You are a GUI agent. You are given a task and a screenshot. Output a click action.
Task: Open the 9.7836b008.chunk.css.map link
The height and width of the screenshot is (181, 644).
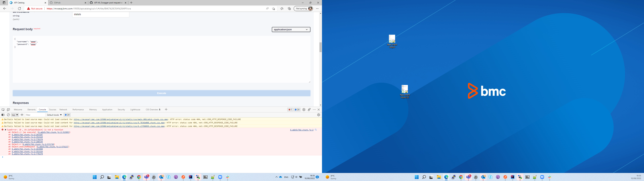119,123
